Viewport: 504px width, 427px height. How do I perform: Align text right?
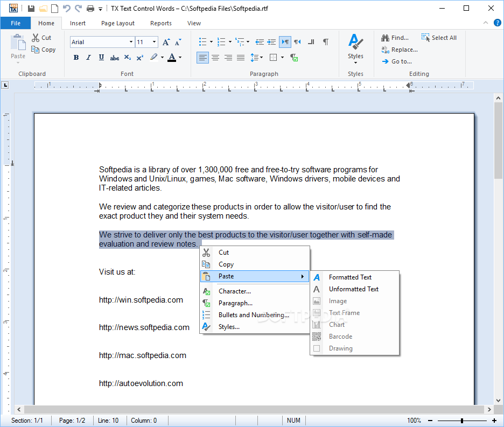click(x=228, y=58)
